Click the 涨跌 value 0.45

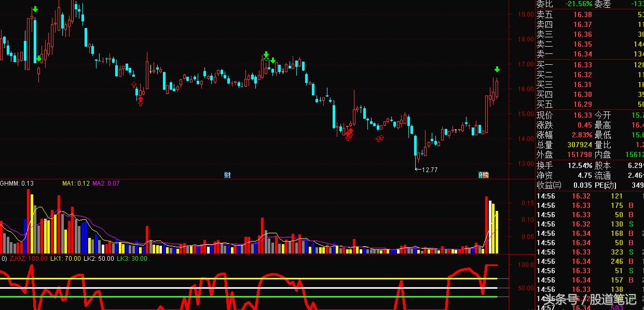[584, 125]
